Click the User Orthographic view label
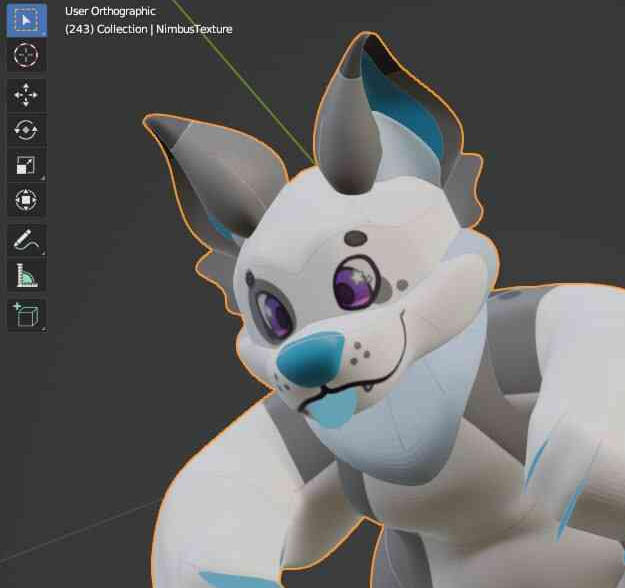The image size is (625, 588). pos(110,11)
